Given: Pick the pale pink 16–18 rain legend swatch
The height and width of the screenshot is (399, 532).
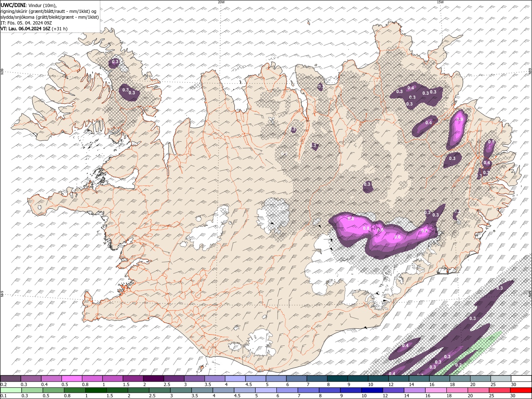Looking at the screenshot, I should pyautogui.click(x=436, y=390).
